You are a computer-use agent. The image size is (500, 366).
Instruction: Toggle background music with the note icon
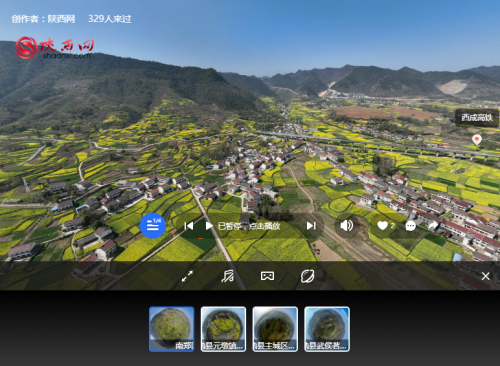coord(227,276)
